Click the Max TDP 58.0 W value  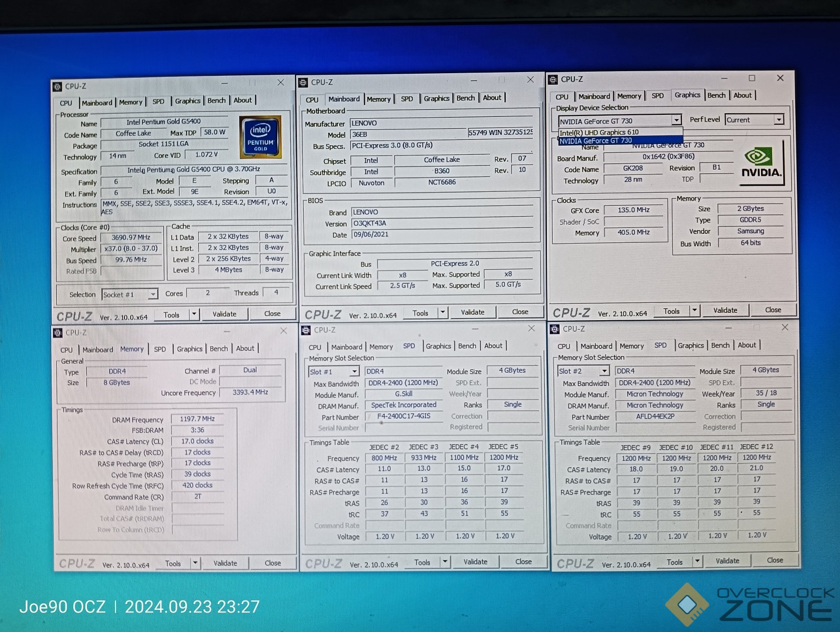click(x=214, y=132)
